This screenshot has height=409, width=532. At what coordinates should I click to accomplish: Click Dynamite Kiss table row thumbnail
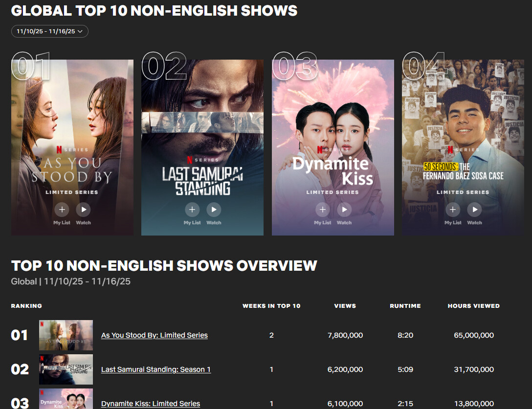66,399
